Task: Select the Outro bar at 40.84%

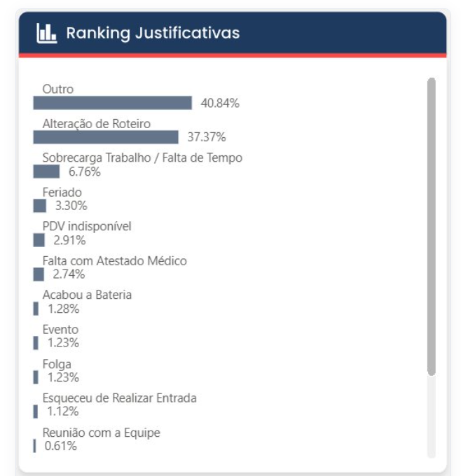Action: coord(112,103)
